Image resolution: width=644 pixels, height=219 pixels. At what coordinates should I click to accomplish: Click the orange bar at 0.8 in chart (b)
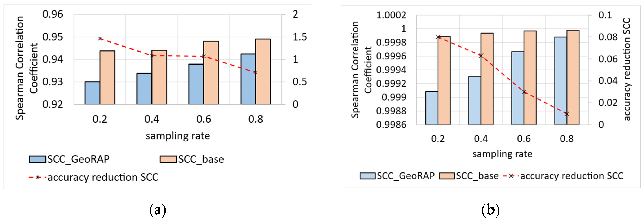[x=573, y=78]
